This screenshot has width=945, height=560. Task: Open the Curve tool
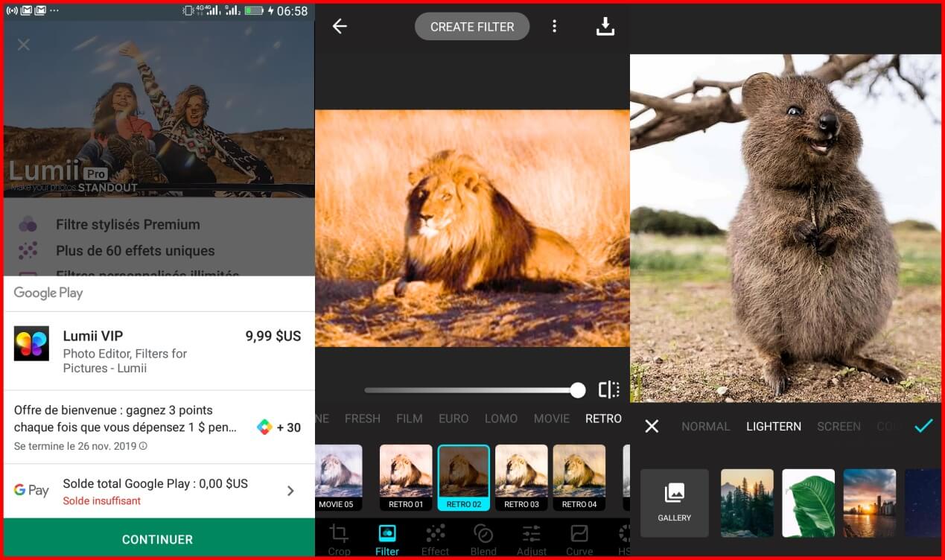point(579,539)
